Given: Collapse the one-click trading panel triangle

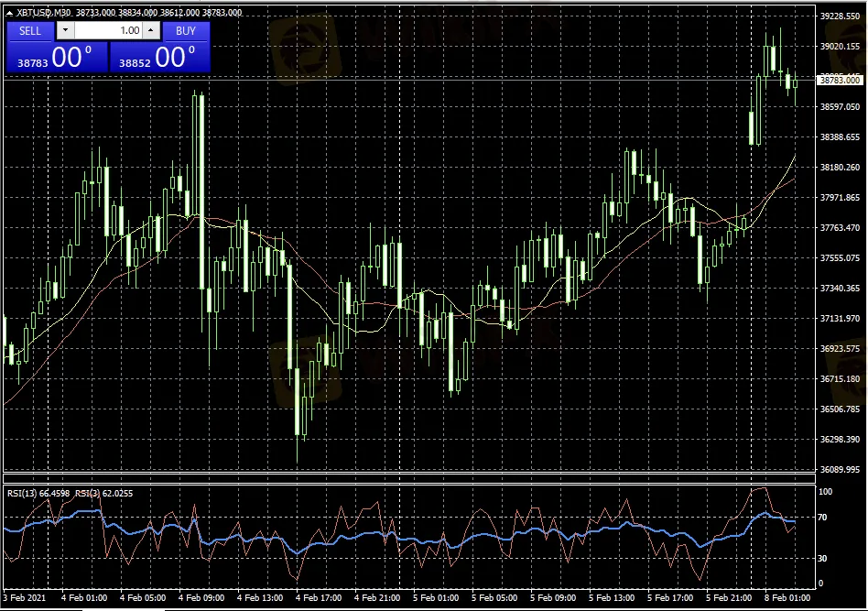Looking at the screenshot, I should click(9, 12).
